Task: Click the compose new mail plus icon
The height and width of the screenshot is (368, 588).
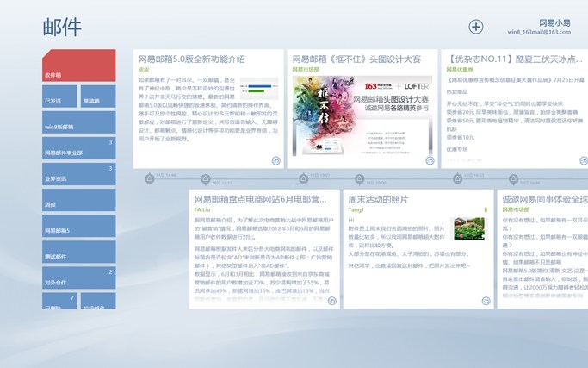Action: [476, 28]
